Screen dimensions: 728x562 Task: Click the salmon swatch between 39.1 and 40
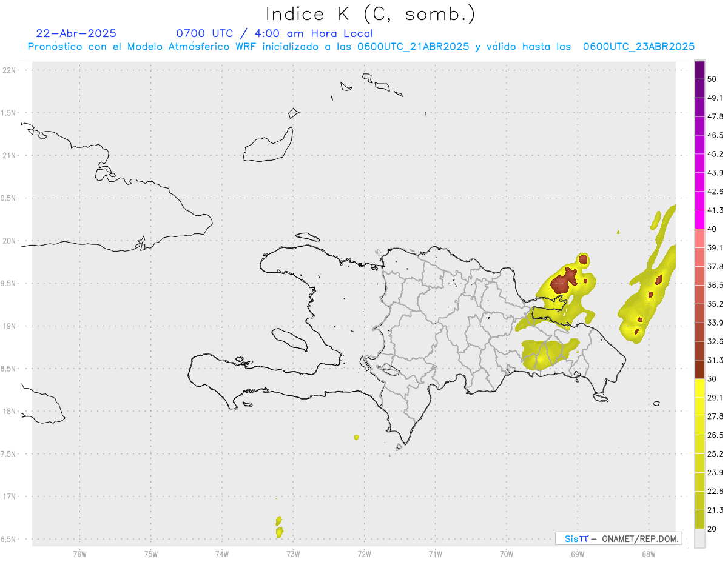pos(700,238)
